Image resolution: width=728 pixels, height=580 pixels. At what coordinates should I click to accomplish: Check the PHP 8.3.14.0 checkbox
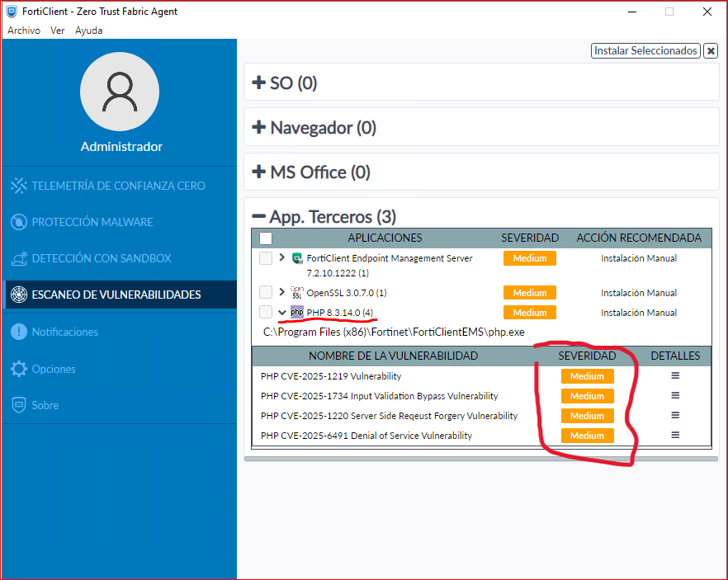[x=266, y=312]
